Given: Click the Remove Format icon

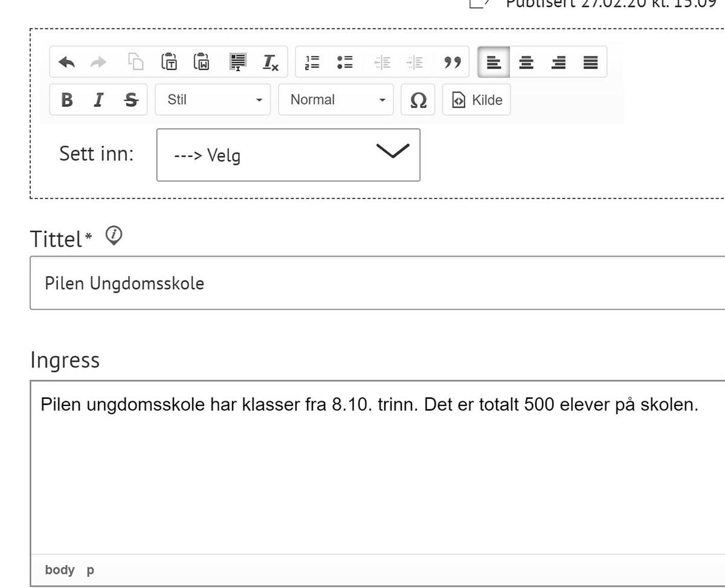Looking at the screenshot, I should coord(270,62).
